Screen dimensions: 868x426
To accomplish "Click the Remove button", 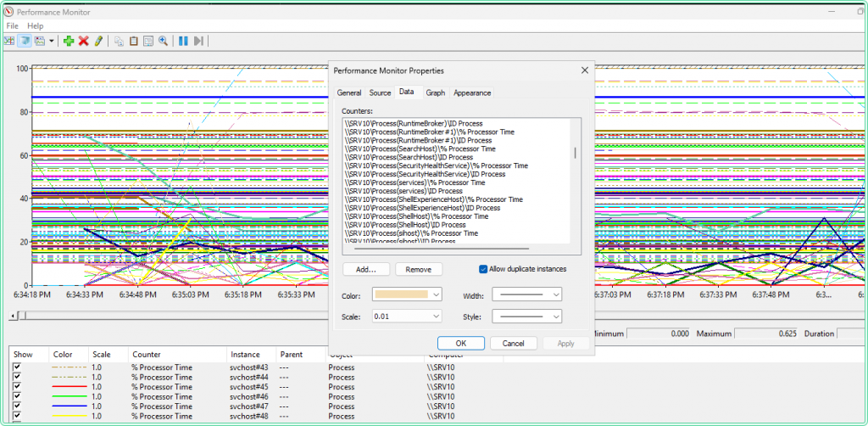I will (x=419, y=269).
